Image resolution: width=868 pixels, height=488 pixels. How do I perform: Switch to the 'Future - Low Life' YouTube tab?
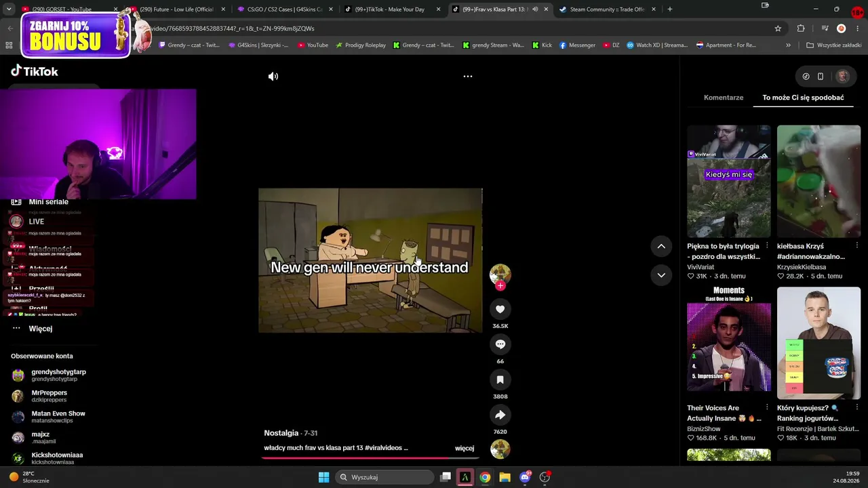pyautogui.click(x=176, y=9)
